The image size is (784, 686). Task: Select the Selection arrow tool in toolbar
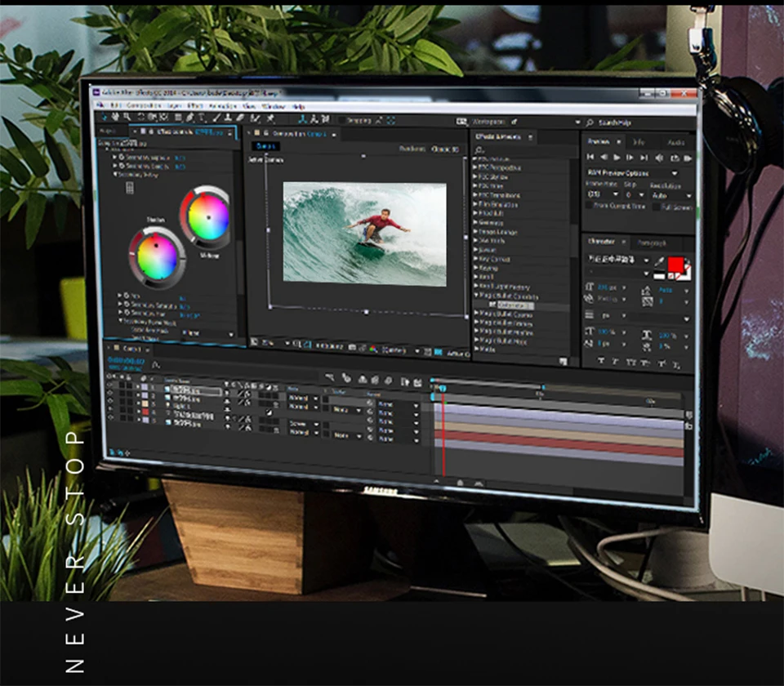104,117
